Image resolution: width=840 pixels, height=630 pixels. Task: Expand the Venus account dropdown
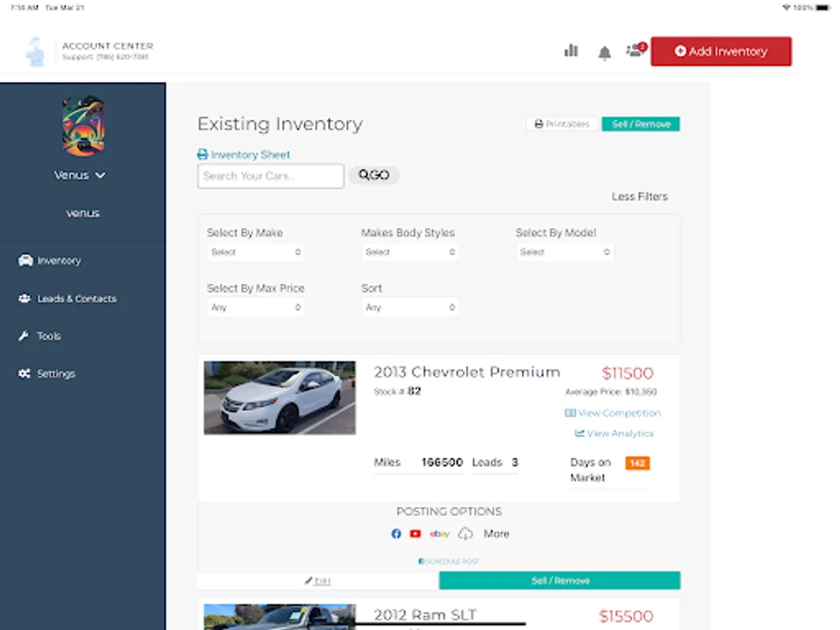(x=80, y=175)
